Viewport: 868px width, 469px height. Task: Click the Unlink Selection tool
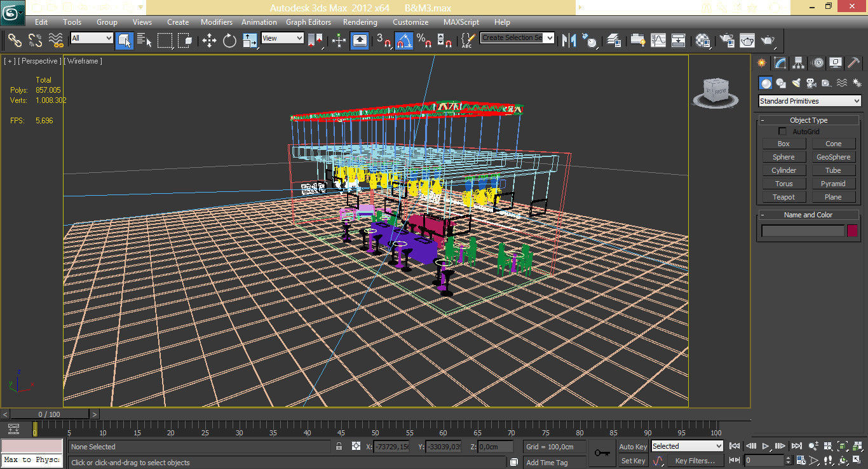click(x=35, y=41)
